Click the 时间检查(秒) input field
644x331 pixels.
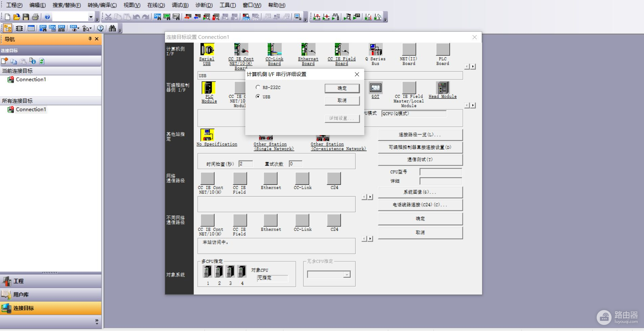pos(245,164)
